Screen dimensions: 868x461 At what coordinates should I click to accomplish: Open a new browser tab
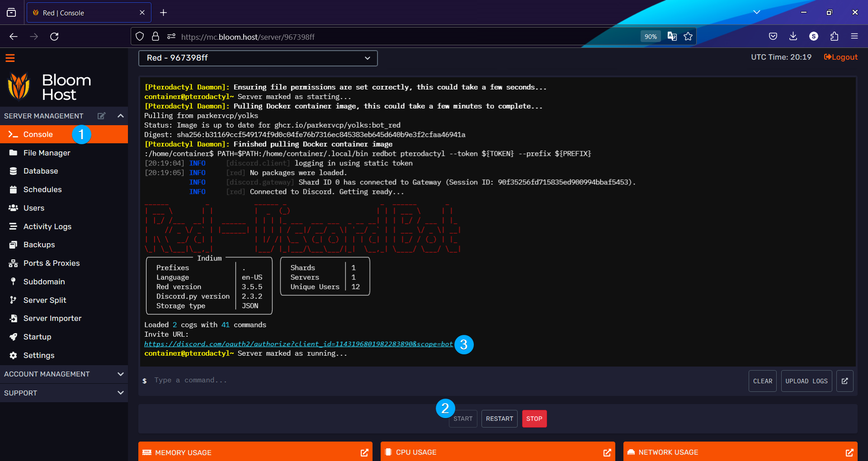(x=164, y=13)
